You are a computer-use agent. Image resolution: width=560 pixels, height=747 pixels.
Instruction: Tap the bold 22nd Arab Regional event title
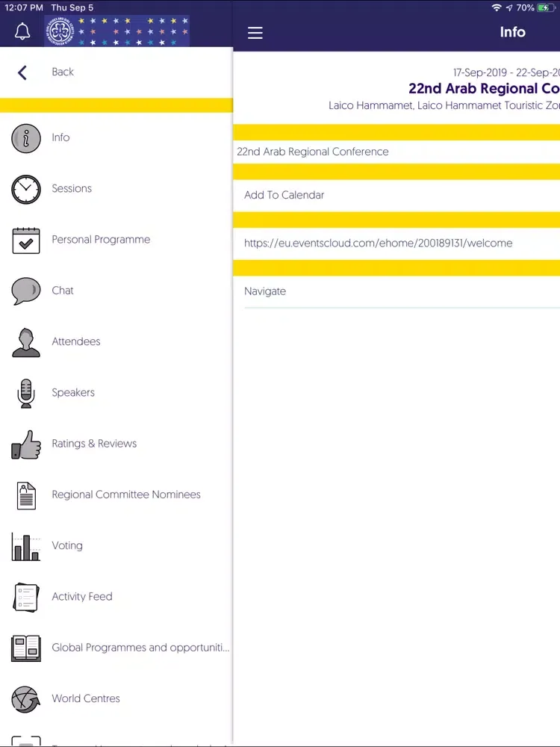(x=484, y=89)
